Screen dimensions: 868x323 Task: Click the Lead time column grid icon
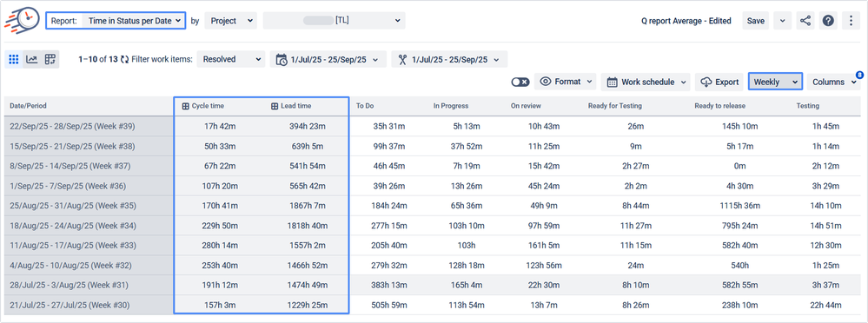275,106
